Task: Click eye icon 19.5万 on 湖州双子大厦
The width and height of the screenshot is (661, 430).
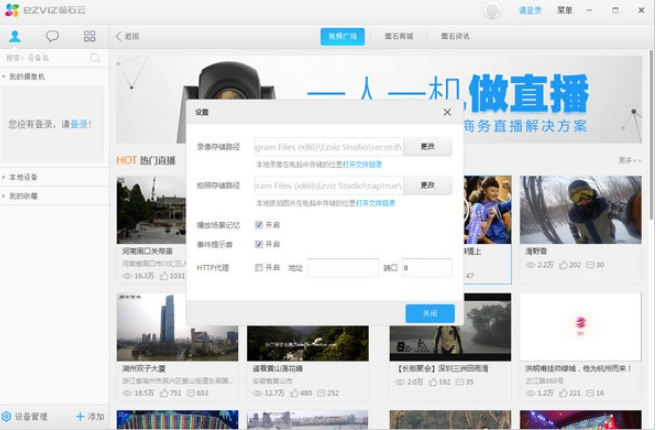Action: pyautogui.click(x=127, y=393)
